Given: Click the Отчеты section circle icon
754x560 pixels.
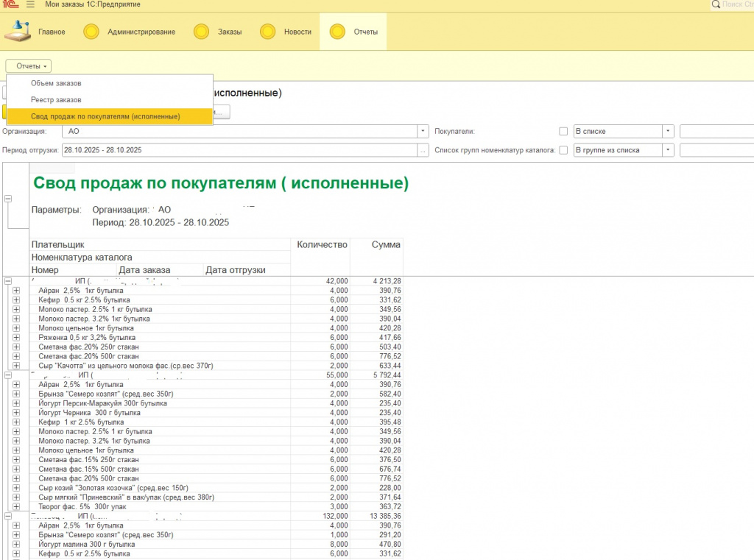Looking at the screenshot, I should pos(337,32).
